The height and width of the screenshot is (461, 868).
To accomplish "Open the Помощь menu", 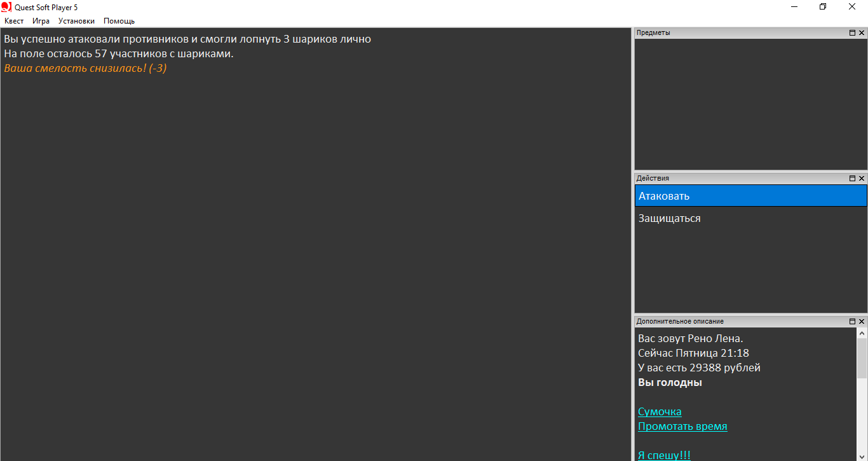I will (119, 21).
